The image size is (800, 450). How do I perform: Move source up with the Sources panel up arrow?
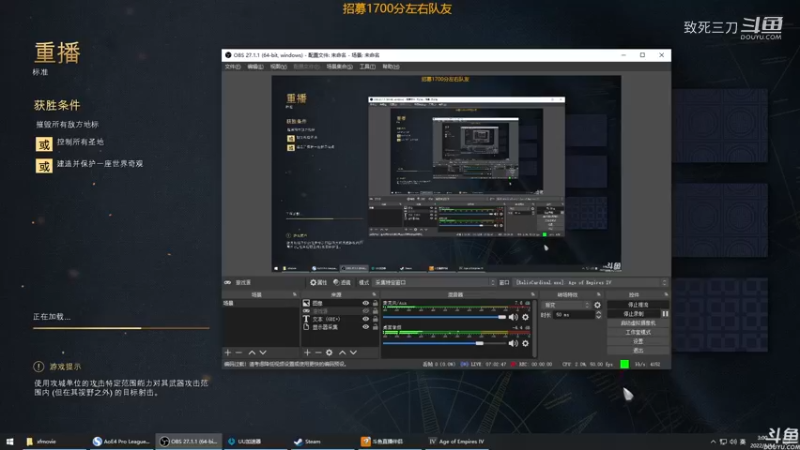(342, 353)
